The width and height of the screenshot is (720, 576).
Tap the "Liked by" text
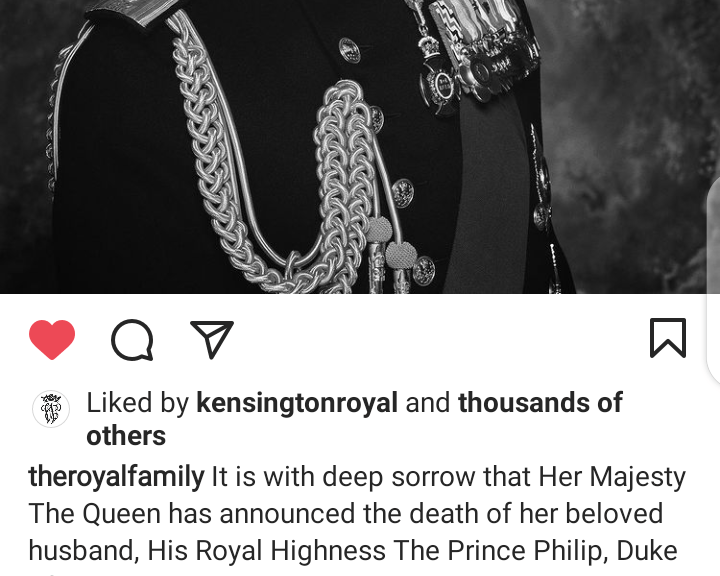pos(137,403)
